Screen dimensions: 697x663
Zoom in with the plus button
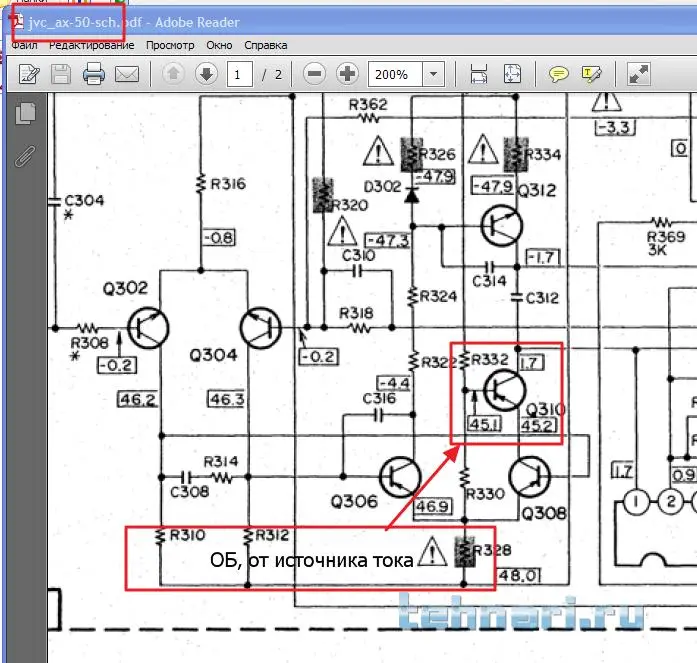tap(347, 74)
